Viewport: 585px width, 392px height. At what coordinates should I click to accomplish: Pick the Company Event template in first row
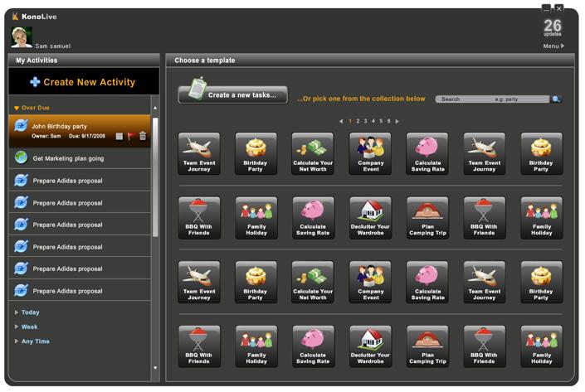[x=370, y=153]
